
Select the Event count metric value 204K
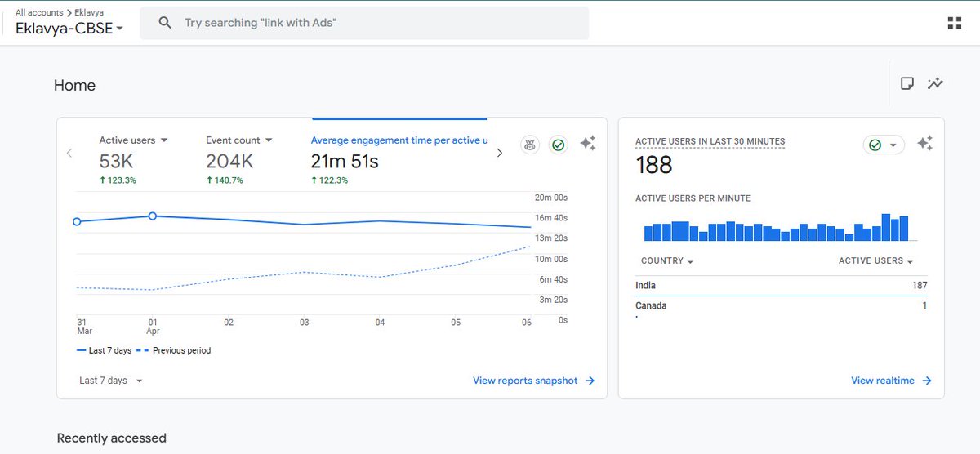click(x=229, y=162)
